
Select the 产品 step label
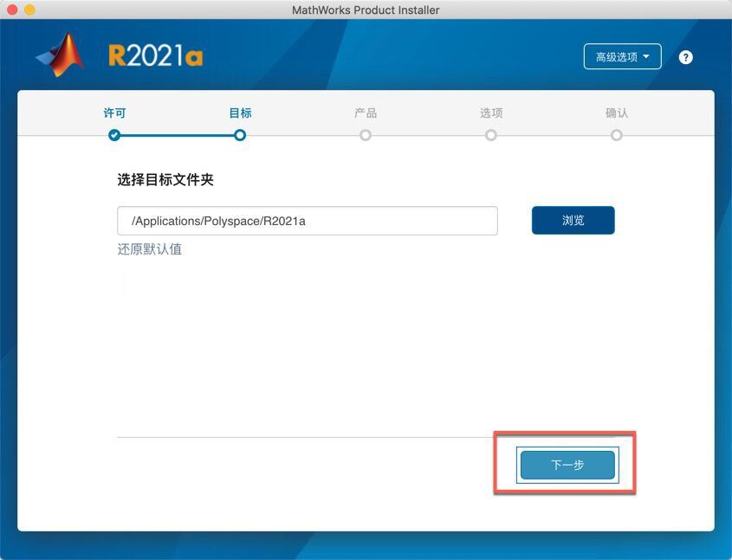[366, 113]
